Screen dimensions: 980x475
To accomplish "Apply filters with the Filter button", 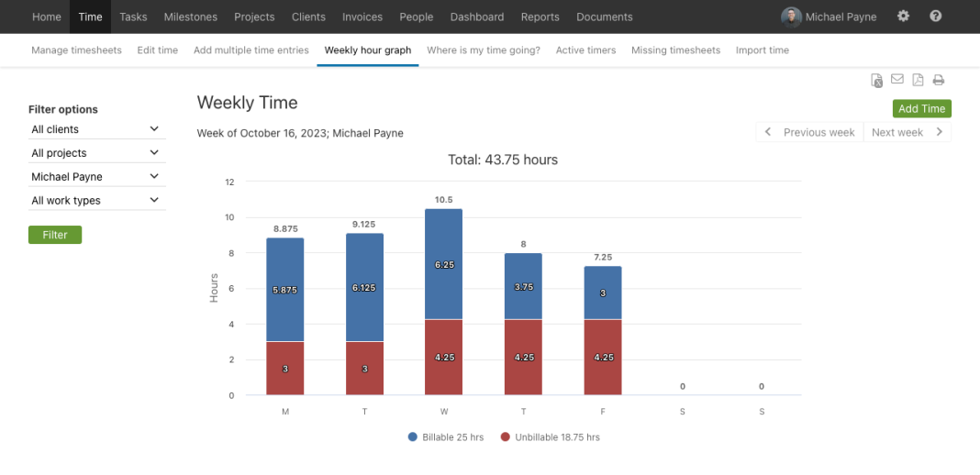I will (55, 236).
